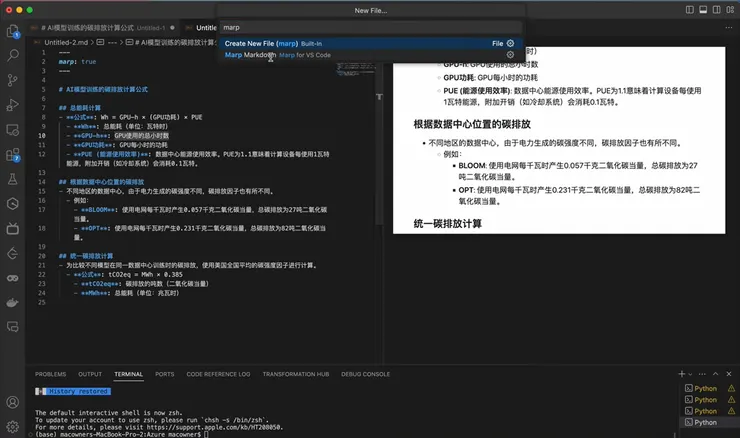Open the DEBUG CONSOLE tab
Screen dimensions: 740x438
[x=366, y=374]
